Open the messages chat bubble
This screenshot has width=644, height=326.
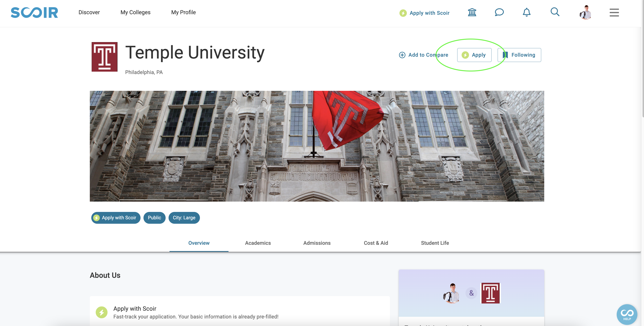click(499, 12)
